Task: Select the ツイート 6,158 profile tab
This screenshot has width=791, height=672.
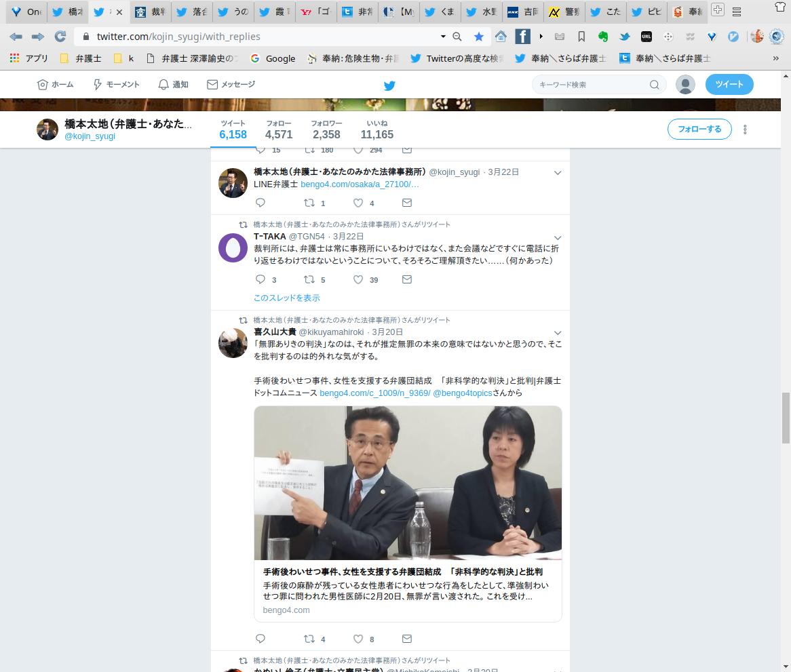Action: [x=233, y=130]
